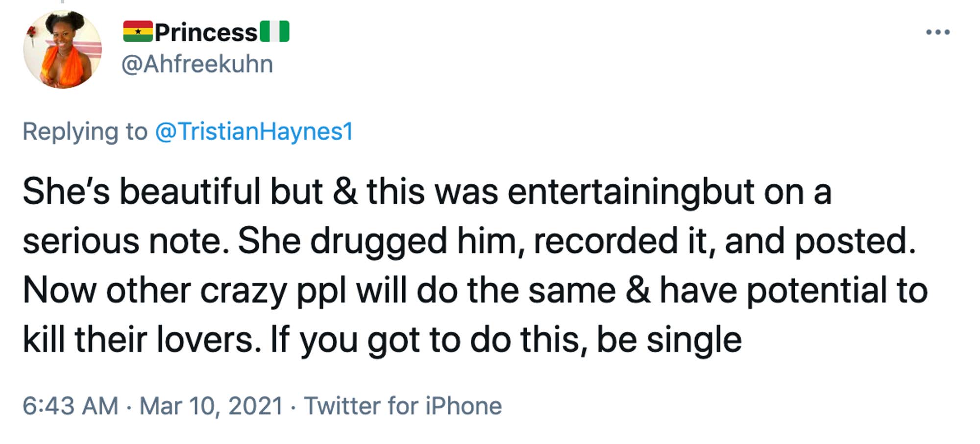Image resolution: width=980 pixels, height=444 pixels.
Task: Click the Ghana flag emoji in display name
Action: [139, 30]
